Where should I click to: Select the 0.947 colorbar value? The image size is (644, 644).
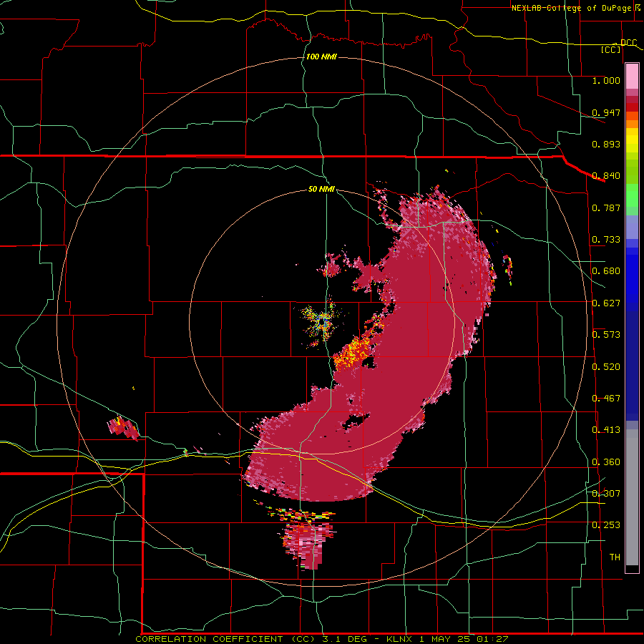point(606,112)
